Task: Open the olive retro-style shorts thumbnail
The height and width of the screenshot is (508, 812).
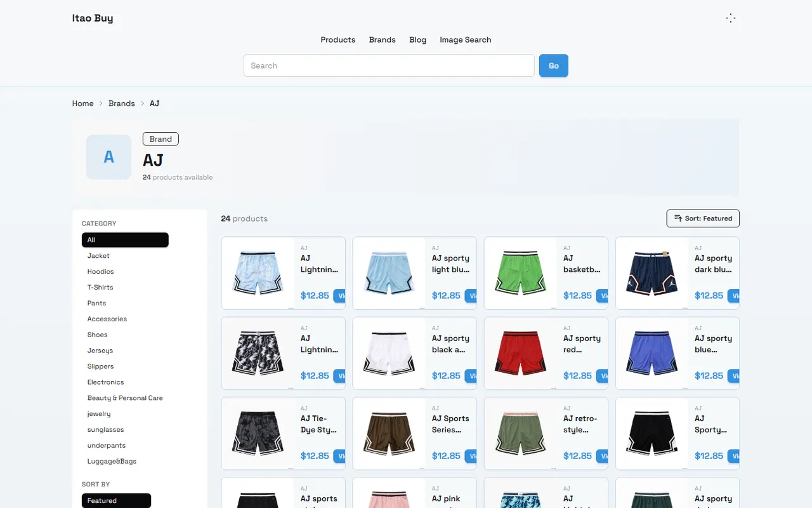Action: click(x=520, y=433)
